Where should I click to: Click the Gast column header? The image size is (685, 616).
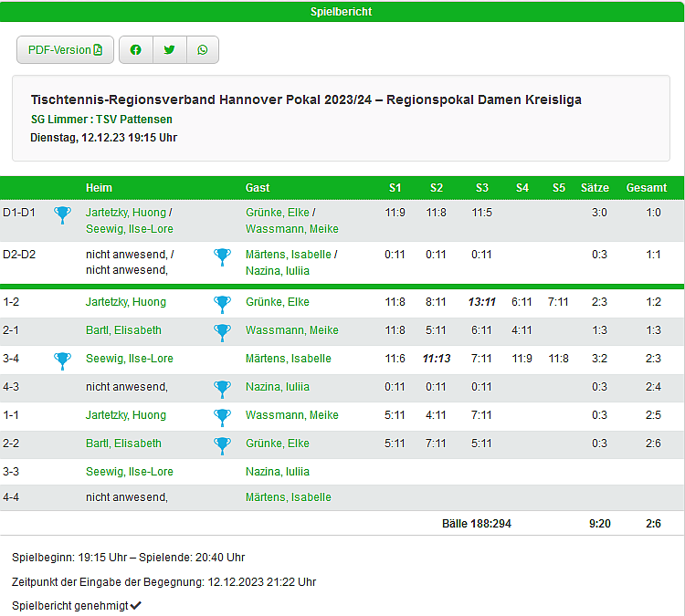[x=258, y=188]
